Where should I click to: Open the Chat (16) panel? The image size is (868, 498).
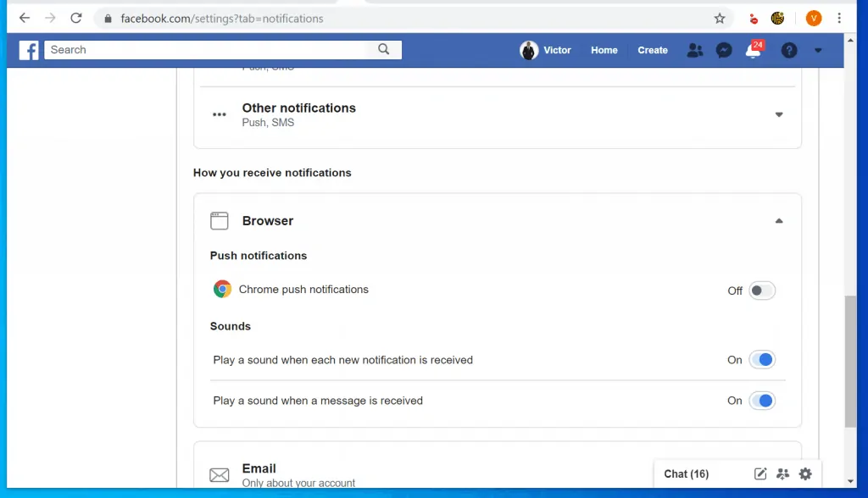pos(685,473)
